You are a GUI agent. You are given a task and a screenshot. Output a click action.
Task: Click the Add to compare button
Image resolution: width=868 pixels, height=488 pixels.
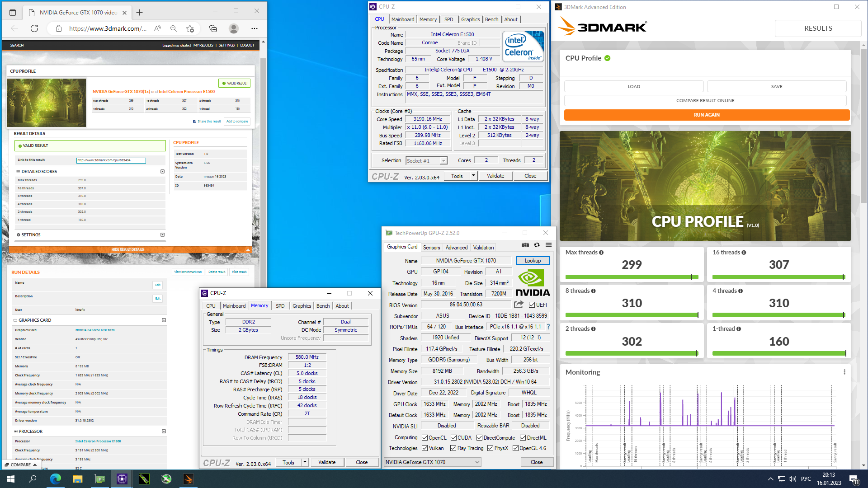(x=237, y=121)
